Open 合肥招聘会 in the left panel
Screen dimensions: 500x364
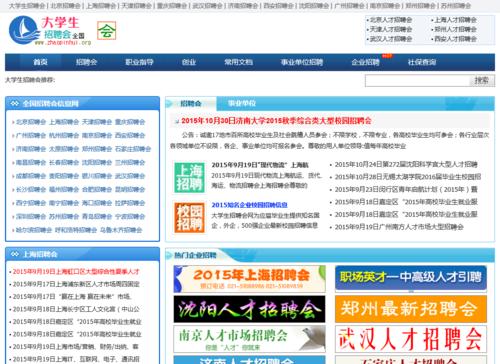[97, 189]
